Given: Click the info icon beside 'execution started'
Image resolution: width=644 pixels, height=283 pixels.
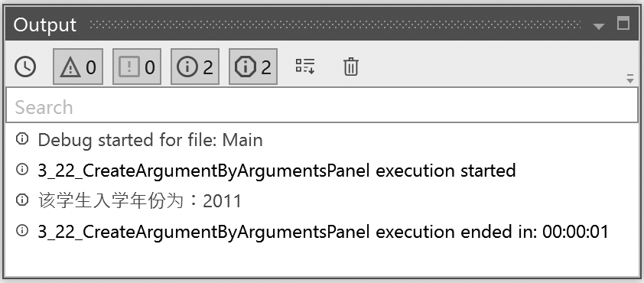Looking at the screenshot, I should pyautogui.click(x=21, y=169).
